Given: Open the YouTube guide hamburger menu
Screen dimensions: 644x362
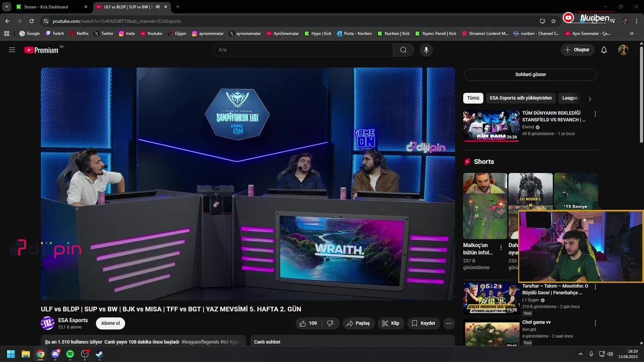Looking at the screenshot, I should (x=12, y=50).
